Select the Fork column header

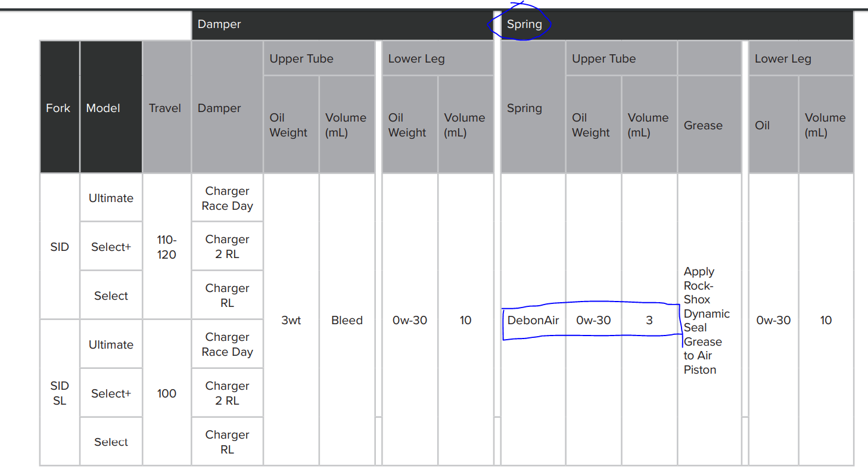tap(60, 108)
